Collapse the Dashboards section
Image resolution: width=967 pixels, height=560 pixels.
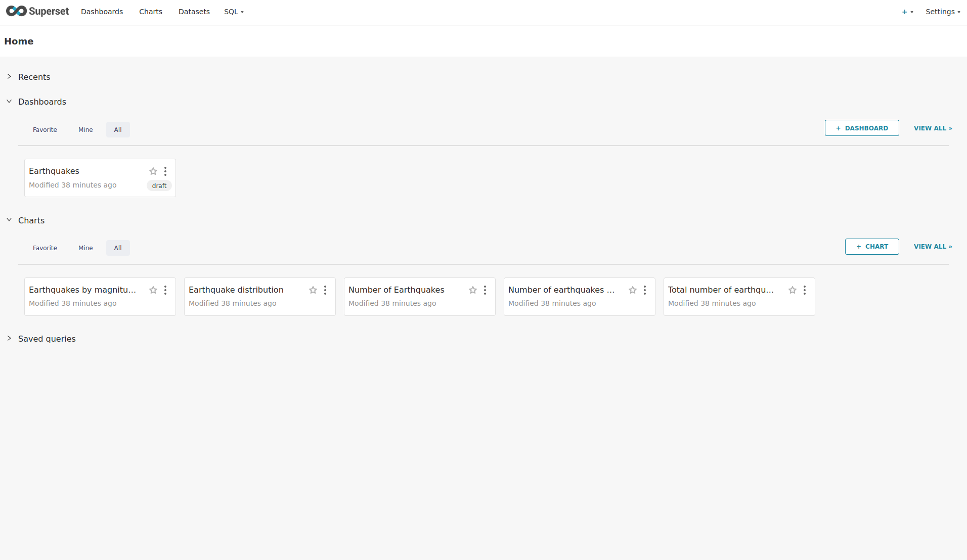42,102
